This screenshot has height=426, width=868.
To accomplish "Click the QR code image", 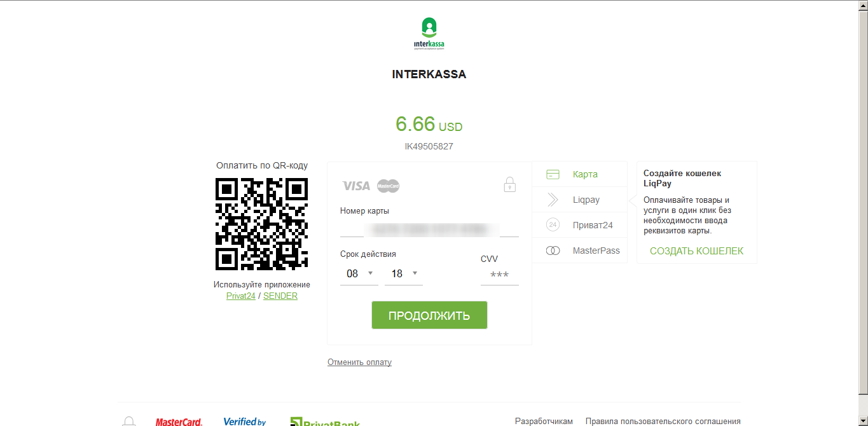I will [262, 224].
